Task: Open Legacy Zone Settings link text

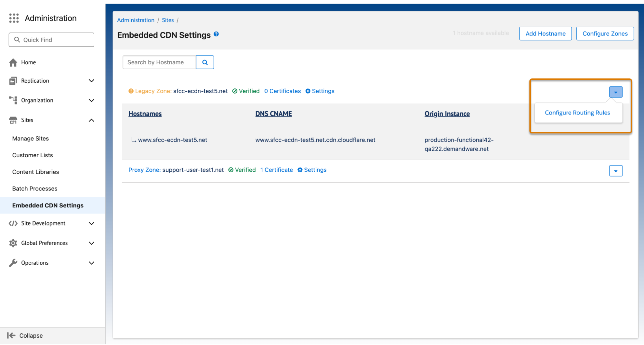Action: pyautogui.click(x=323, y=91)
